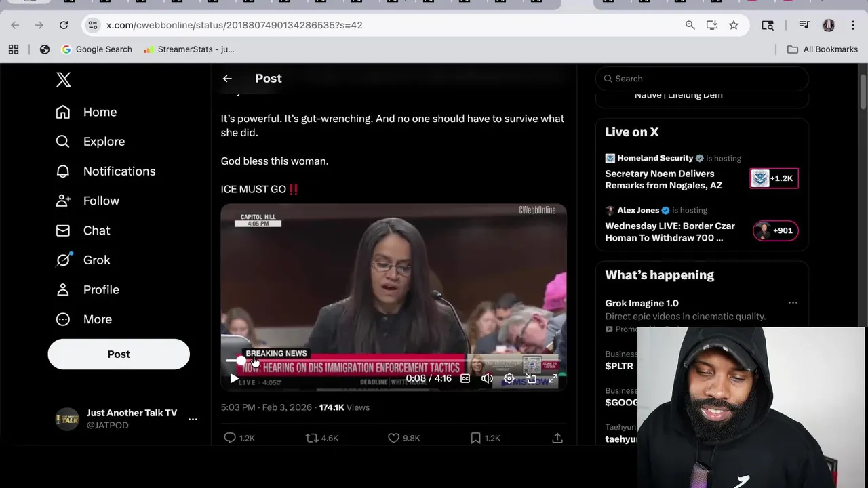Open Google Search bookmark
This screenshot has width=868, height=488.
pos(97,49)
